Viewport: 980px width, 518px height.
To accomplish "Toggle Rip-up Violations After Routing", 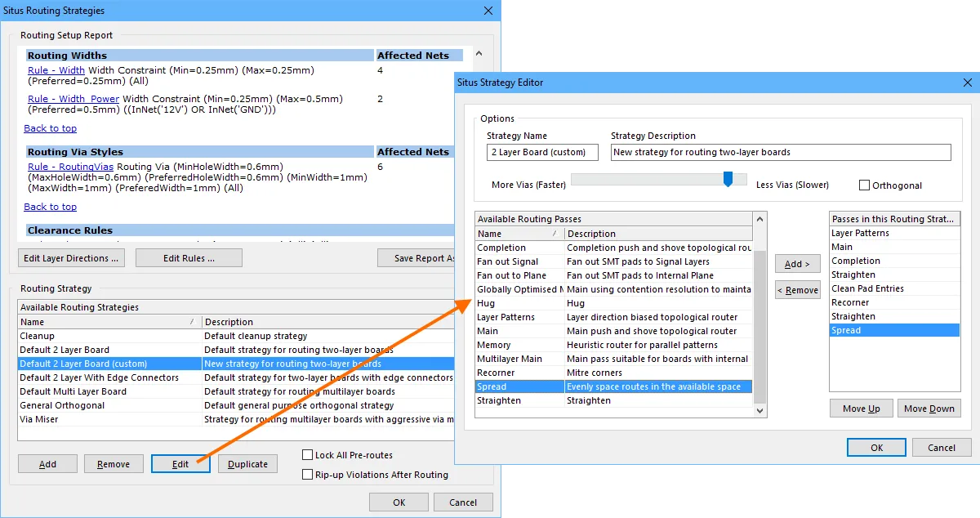I will tap(308, 475).
